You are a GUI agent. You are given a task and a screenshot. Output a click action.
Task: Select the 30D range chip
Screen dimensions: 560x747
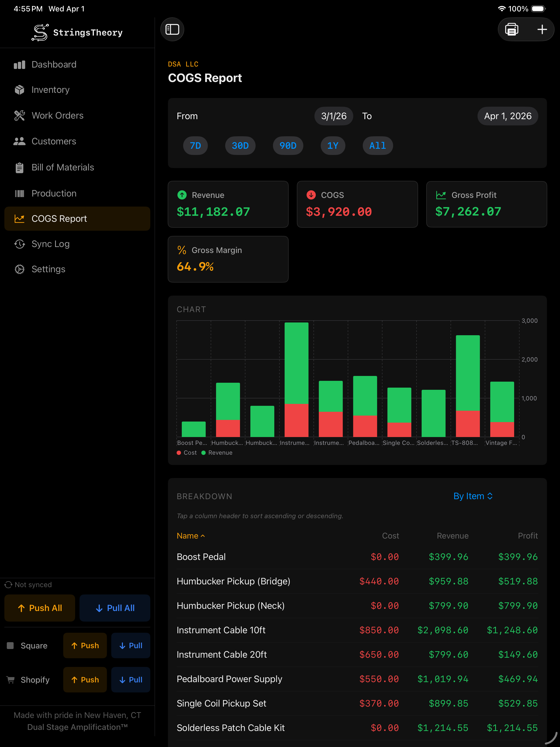pyautogui.click(x=240, y=145)
